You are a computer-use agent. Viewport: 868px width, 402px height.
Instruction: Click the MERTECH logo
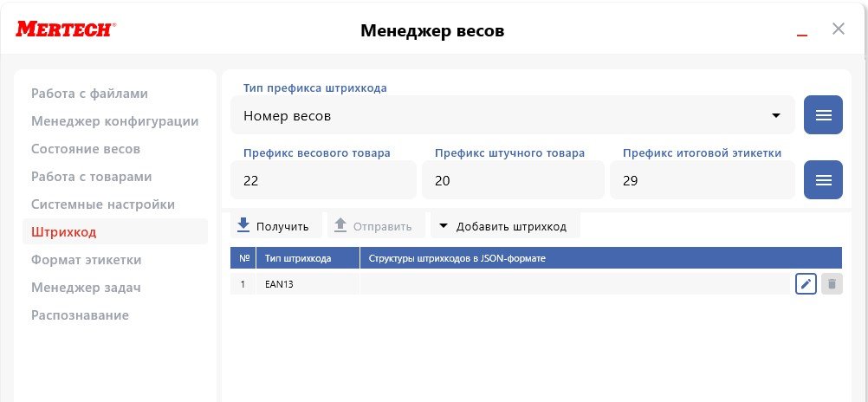click(65, 30)
